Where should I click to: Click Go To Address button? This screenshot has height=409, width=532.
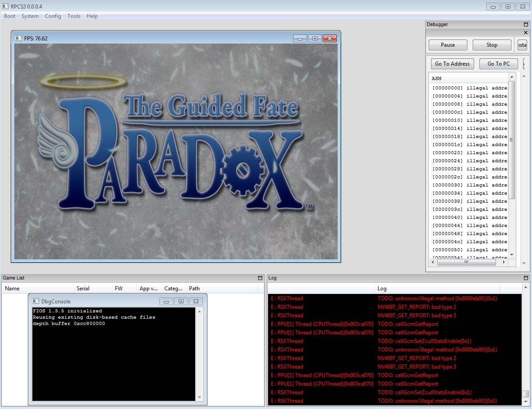pyautogui.click(x=452, y=63)
